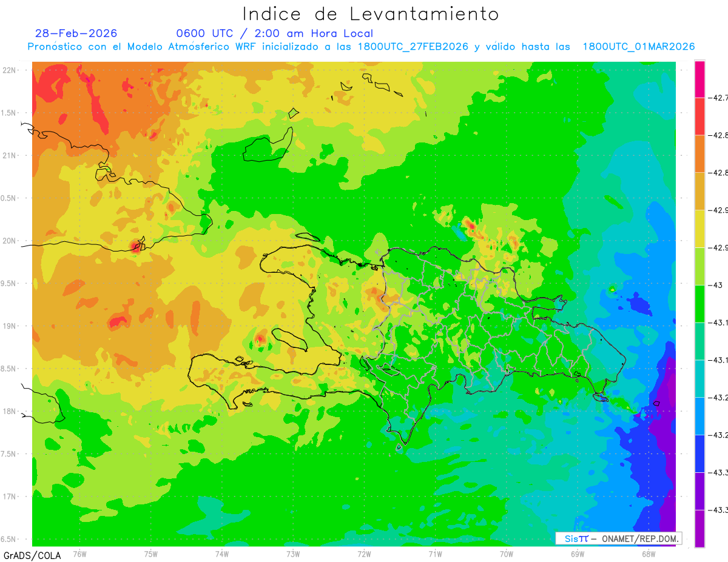Click the magenta swatch atop the color scale
The image size is (728, 562).
pyautogui.click(x=699, y=79)
